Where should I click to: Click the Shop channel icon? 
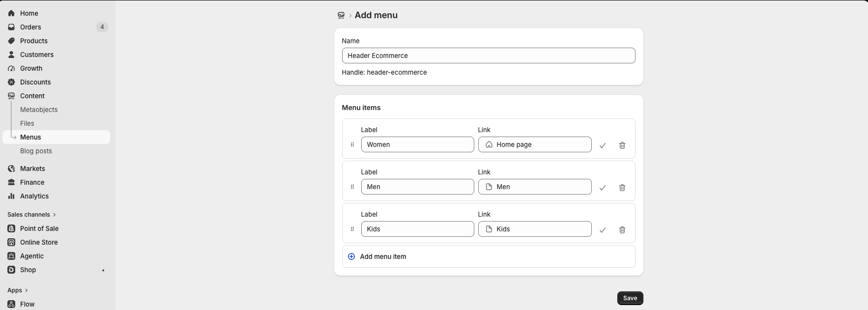point(11,270)
